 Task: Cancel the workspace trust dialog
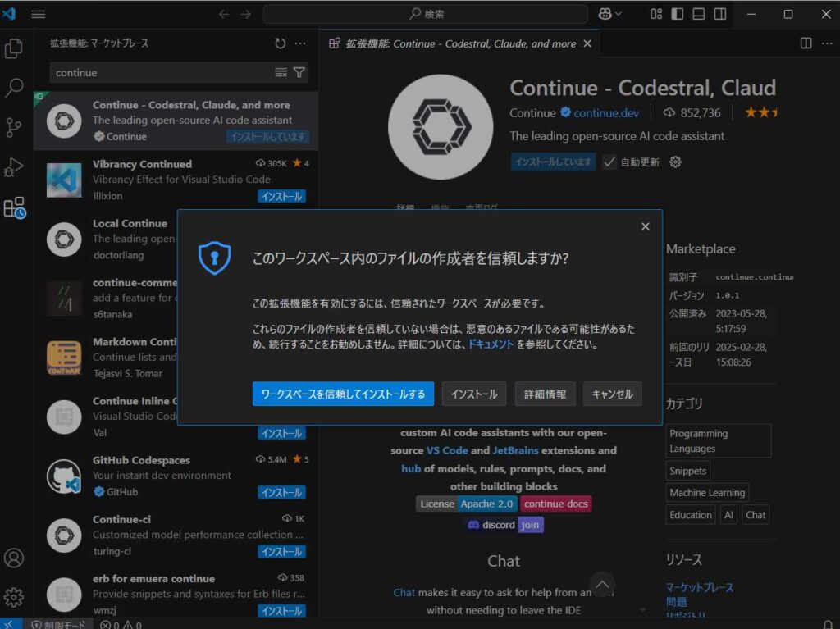[612, 394]
